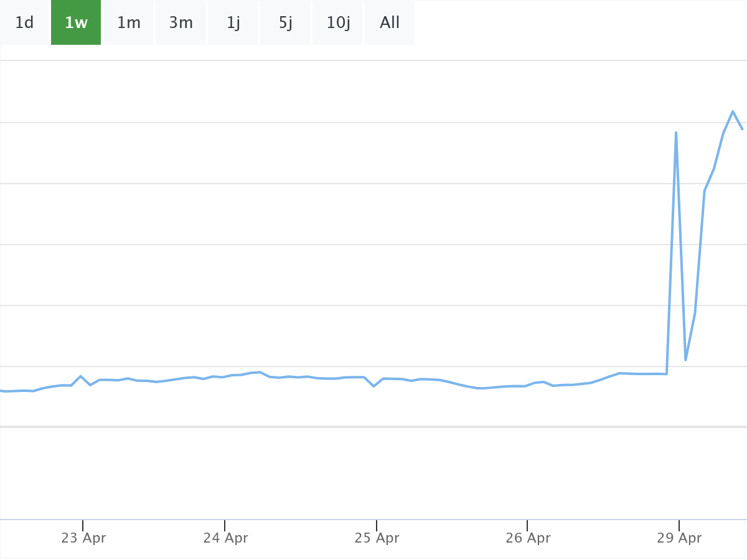
Task: Click the active 1w range button
Action: point(76,23)
